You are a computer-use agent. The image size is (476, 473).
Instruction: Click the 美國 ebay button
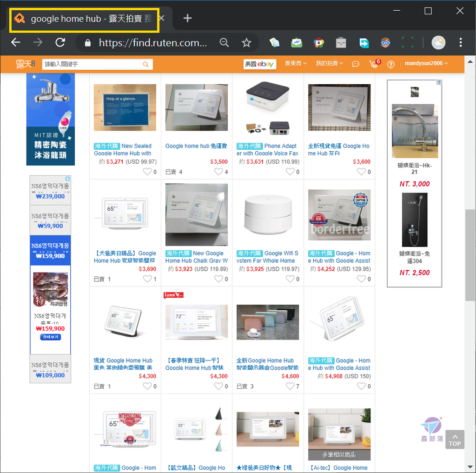(260, 64)
